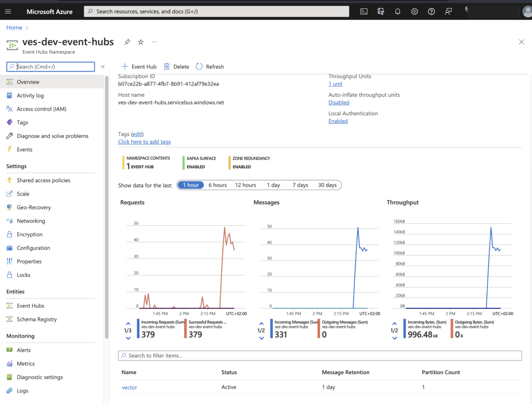Open the Networking settings
The height and width of the screenshot is (404, 532).
click(x=31, y=221)
